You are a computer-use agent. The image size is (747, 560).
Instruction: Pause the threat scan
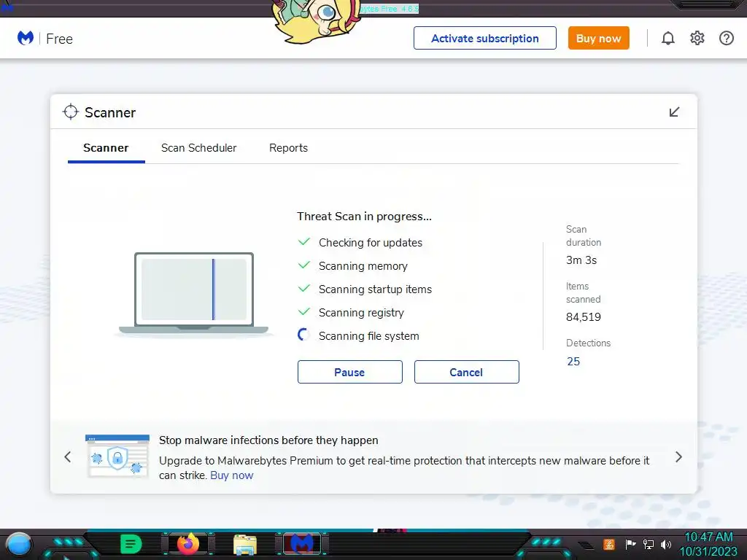click(x=349, y=372)
